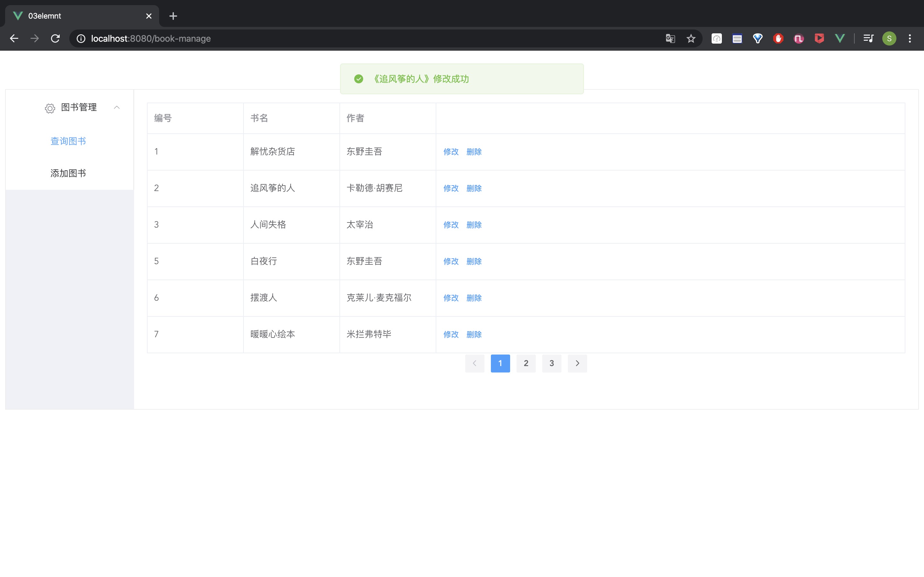Open the Vue devtools extension icon
This screenshot has height=577, width=924.
click(x=840, y=38)
